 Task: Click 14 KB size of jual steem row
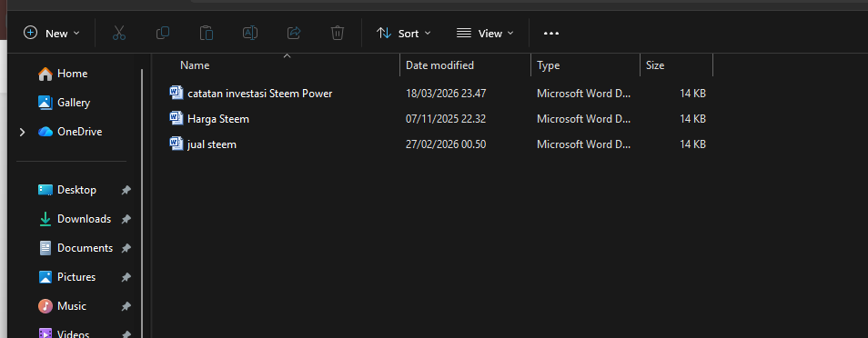click(692, 144)
